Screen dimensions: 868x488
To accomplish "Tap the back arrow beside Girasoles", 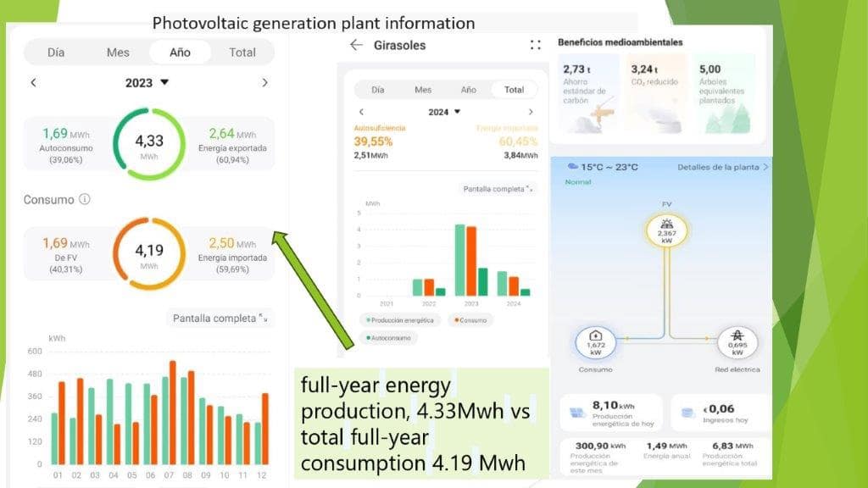I will (x=356, y=45).
